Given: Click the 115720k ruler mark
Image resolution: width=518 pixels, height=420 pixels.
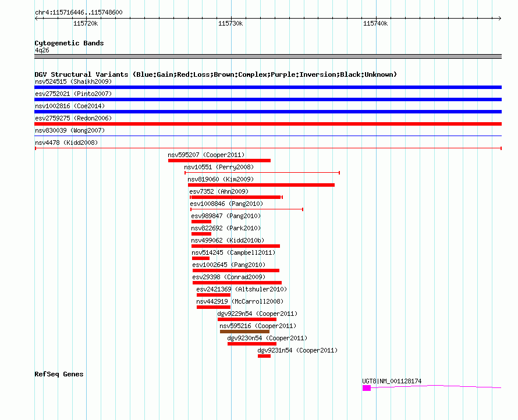Looking at the screenshot, I should [x=86, y=23].
